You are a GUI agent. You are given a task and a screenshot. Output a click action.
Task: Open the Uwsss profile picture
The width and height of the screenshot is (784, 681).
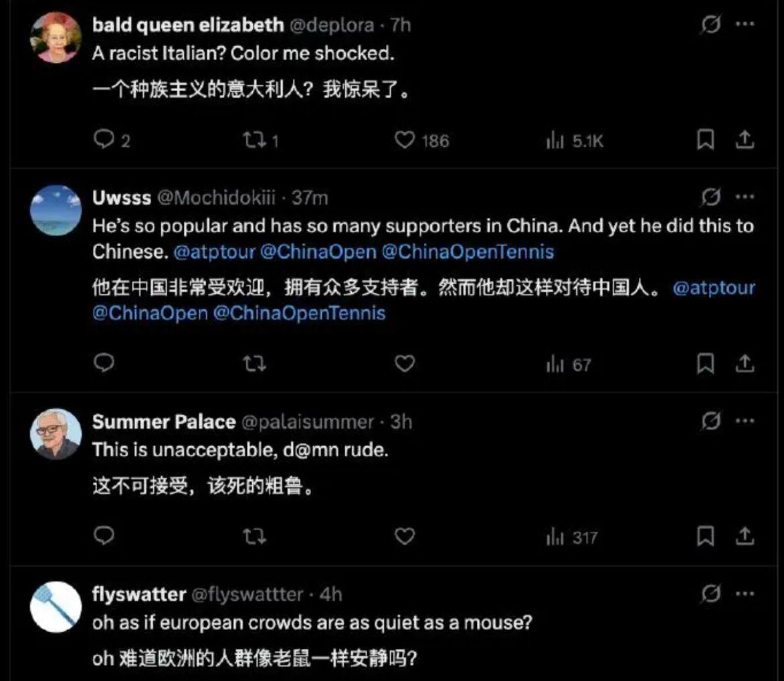tap(56, 210)
